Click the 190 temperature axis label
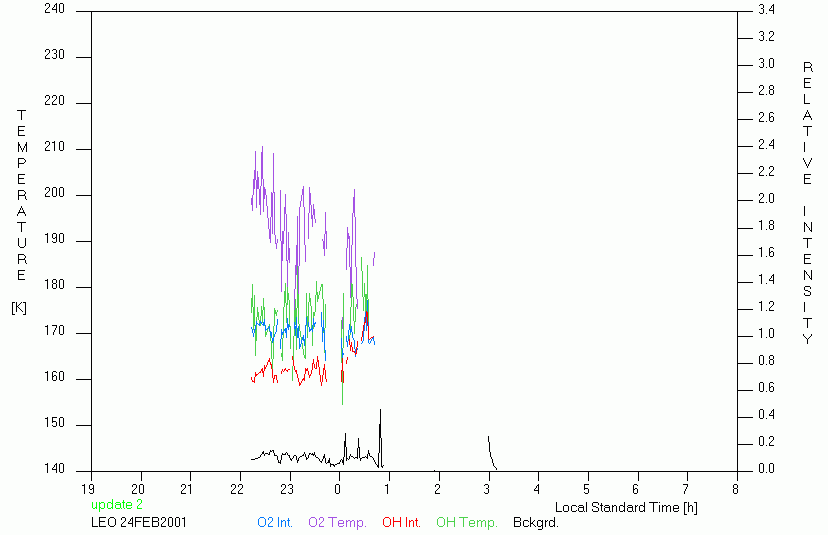 click(x=54, y=239)
